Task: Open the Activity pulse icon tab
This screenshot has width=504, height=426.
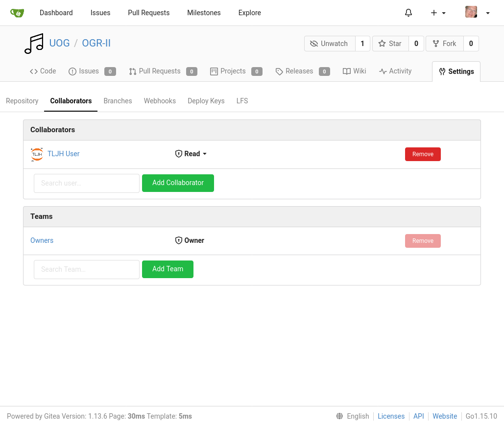Action: pyautogui.click(x=395, y=71)
